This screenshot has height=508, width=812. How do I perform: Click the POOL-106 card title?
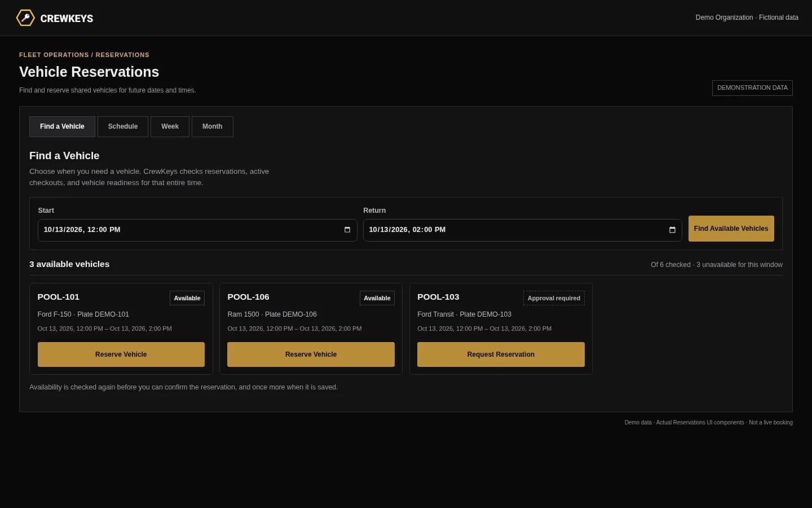[x=248, y=297]
